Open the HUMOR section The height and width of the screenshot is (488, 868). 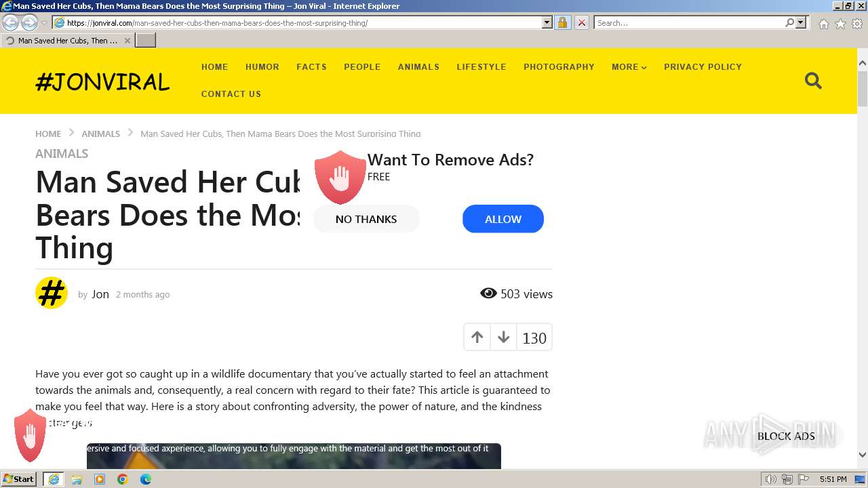262,67
